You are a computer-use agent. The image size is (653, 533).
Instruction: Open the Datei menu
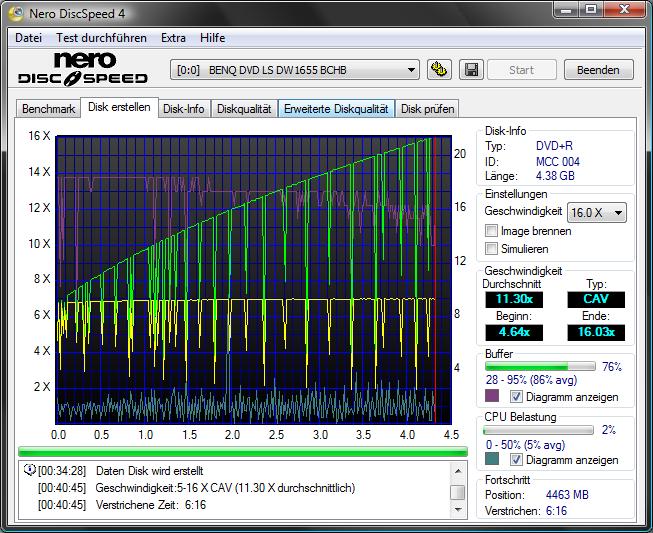coord(29,38)
